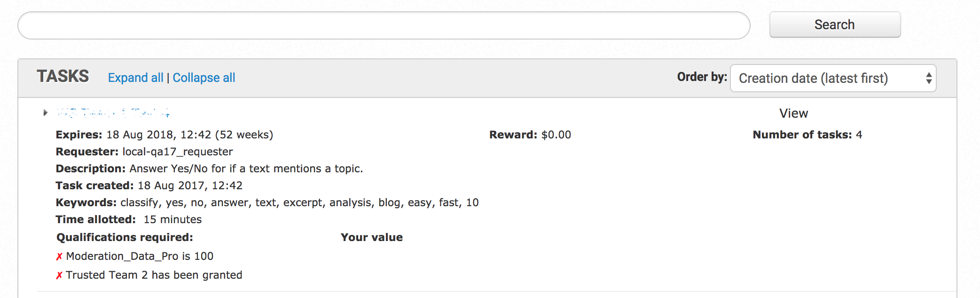Image resolution: width=980 pixels, height=298 pixels.
Task: Open the obscured blue task title link
Action: (x=113, y=113)
